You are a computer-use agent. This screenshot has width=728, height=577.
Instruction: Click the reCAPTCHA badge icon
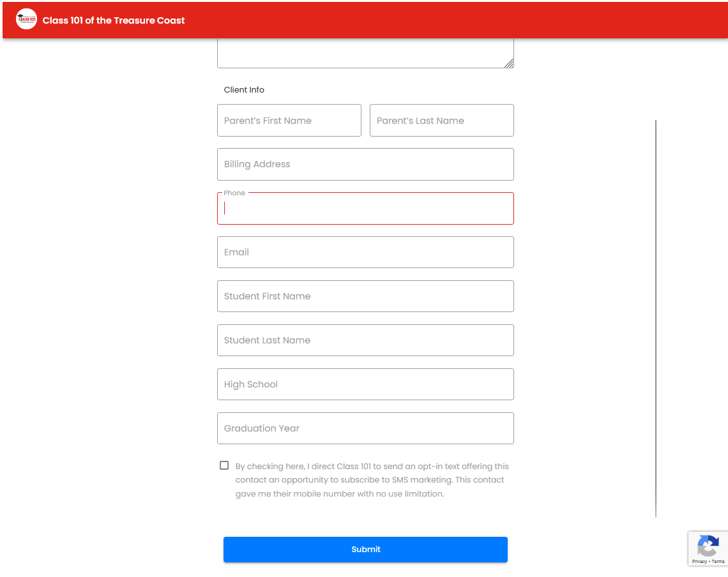pyautogui.click(x=708, y=546)
